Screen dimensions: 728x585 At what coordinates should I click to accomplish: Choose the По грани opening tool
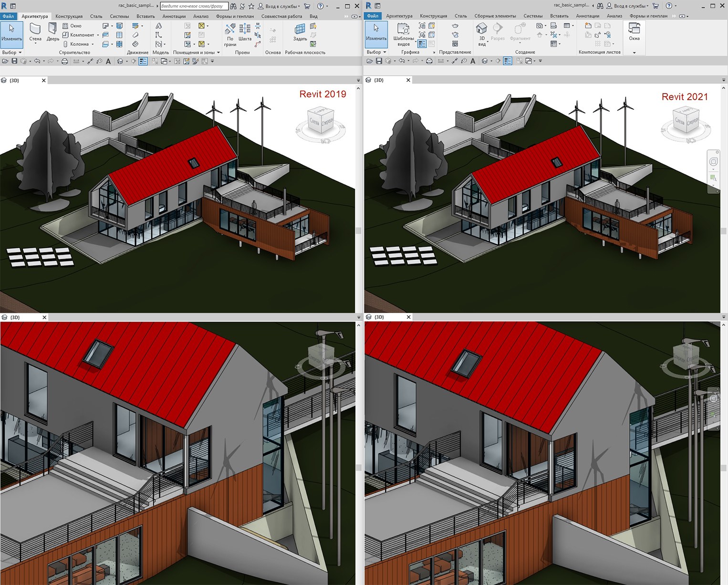pyautogui.click(x=230, y=34)
